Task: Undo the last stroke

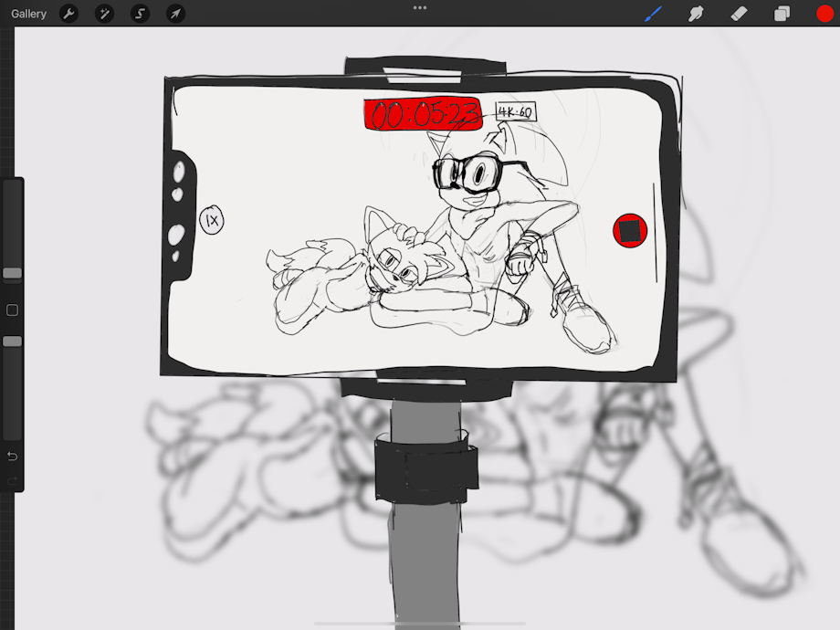Action: pyautogui.click(x=12, y=457)
